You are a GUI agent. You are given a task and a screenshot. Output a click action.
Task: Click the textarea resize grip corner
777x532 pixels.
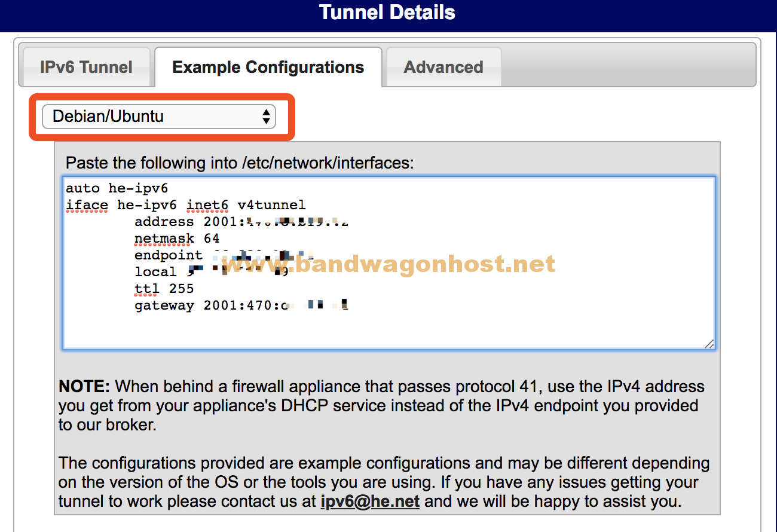(x=708, y=343)
